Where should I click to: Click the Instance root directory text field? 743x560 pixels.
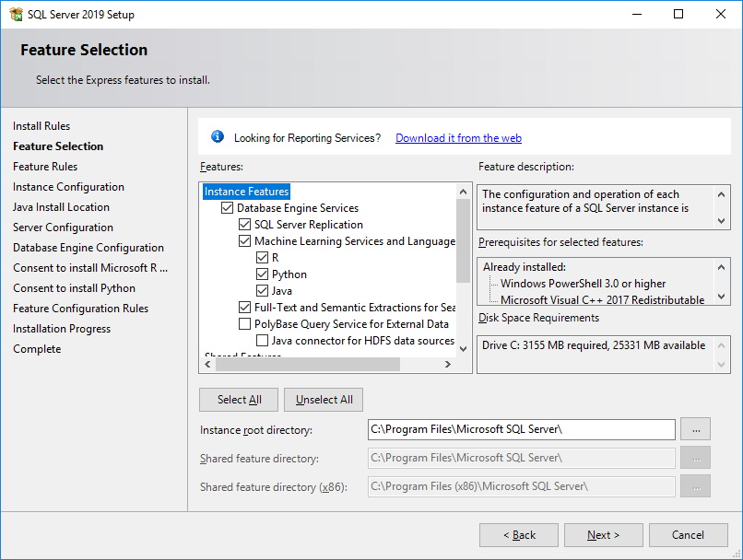(521, 429)
